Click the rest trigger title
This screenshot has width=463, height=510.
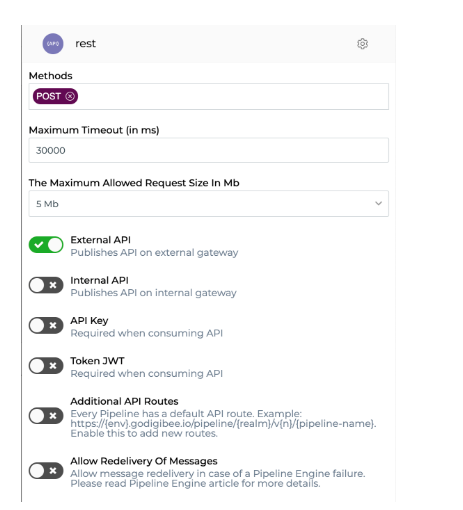(x=85, y=44)
